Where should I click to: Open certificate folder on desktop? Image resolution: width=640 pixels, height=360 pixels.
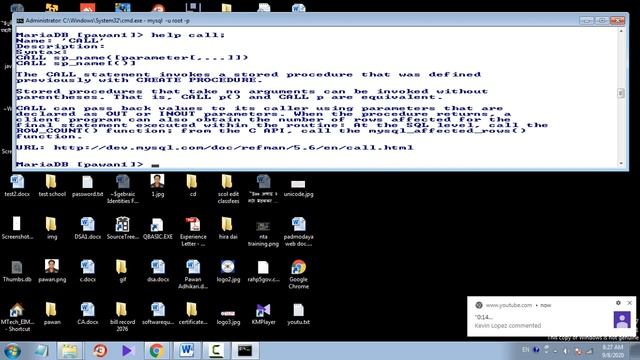click(193, 313)
